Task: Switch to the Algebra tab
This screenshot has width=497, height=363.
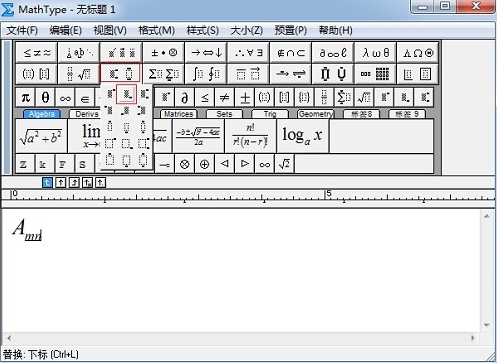Action: coord(42,114)
